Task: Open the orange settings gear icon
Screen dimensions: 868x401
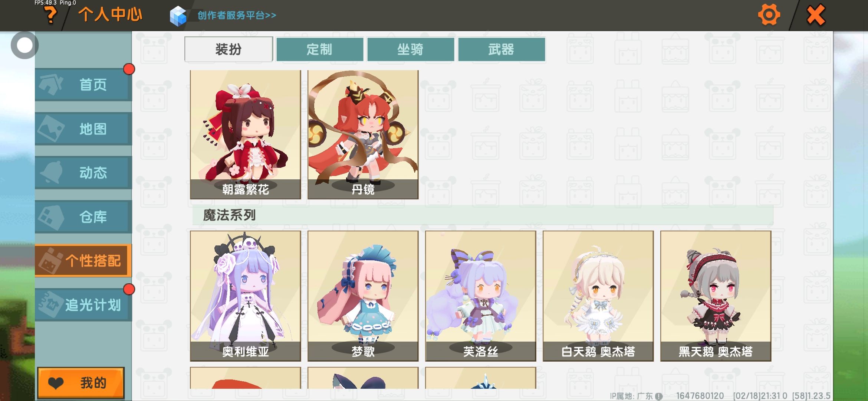Action: click(769, 15)
